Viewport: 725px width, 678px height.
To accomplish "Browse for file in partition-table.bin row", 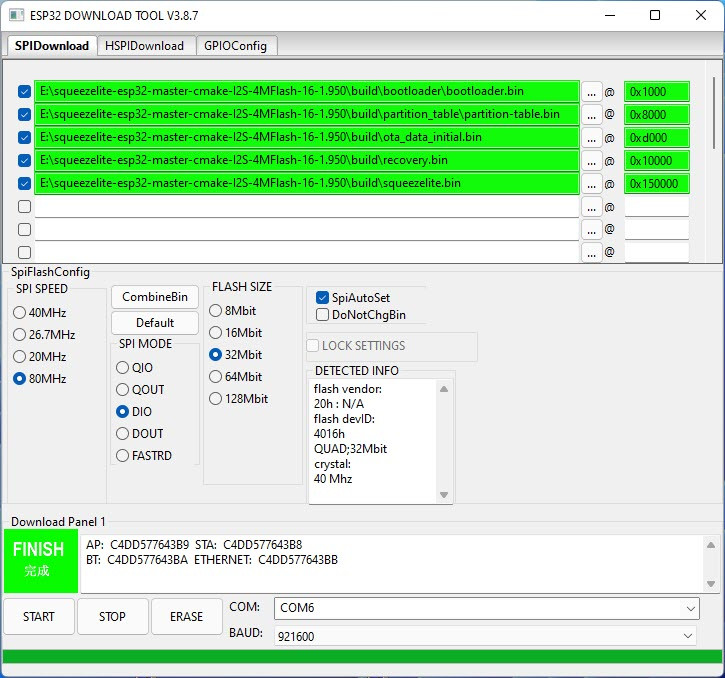I will pyautogui.click(x=591, y=115).
